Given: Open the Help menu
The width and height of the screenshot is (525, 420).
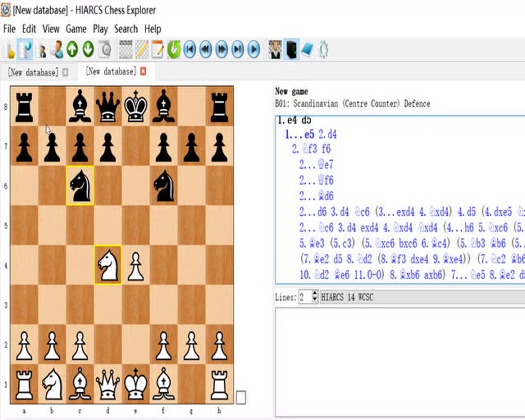Looking at the screenshot, I should click(153, 30).
